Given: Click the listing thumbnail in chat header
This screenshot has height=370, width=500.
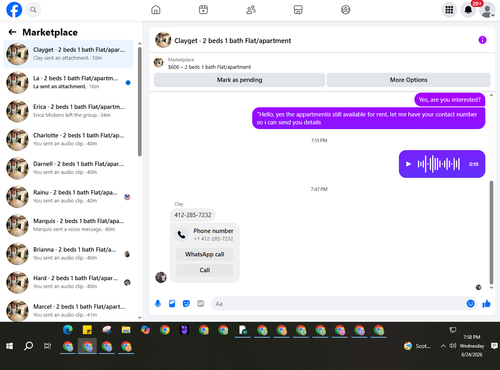Looking at the screenshot, I should [163, 40].
